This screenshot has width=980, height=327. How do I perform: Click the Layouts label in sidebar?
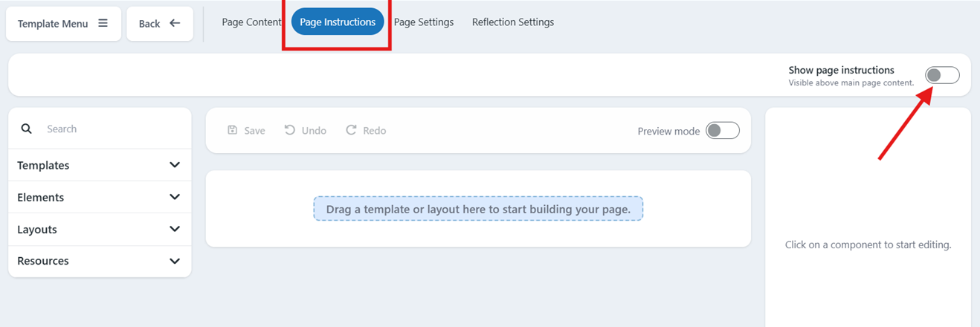37,229
